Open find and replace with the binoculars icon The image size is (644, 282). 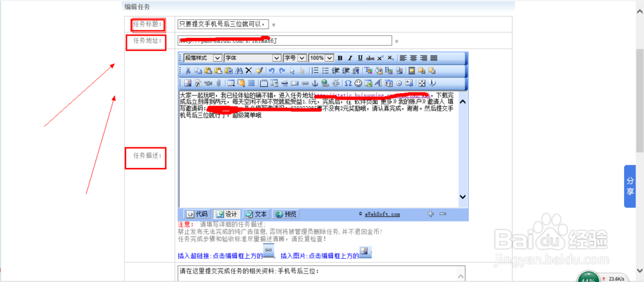pyautogui.click(x=239, y=71)
